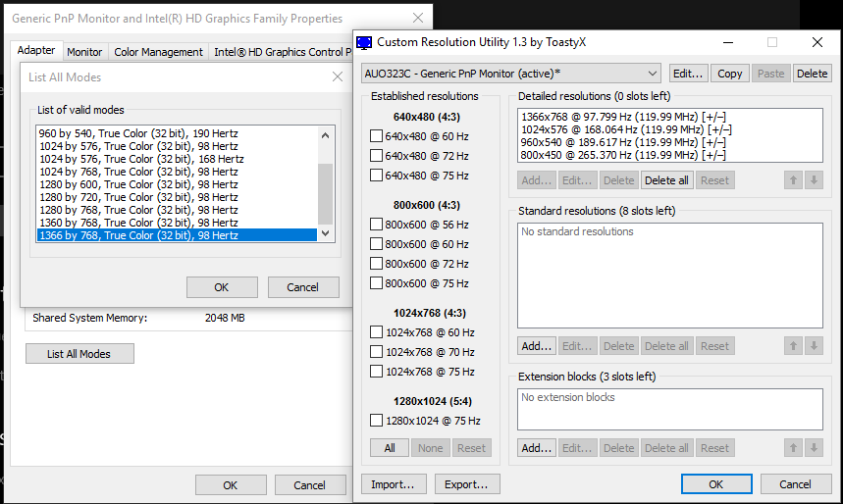843x504 pixels.
Task: Click the Standard resolutions list box
Action: pos(670,276)
